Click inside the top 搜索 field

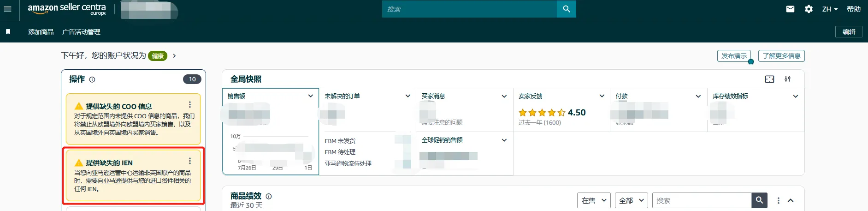pos(469,9)
